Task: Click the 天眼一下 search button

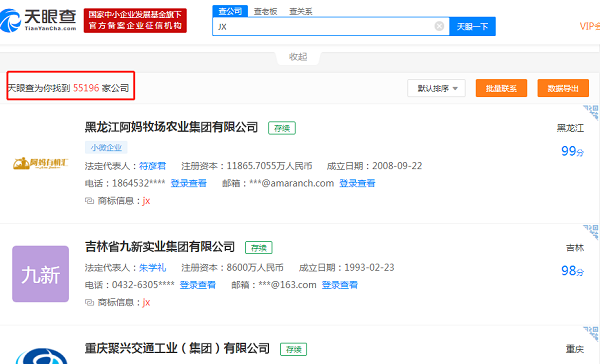Action: pyautogui.click(x=472, y=26)
